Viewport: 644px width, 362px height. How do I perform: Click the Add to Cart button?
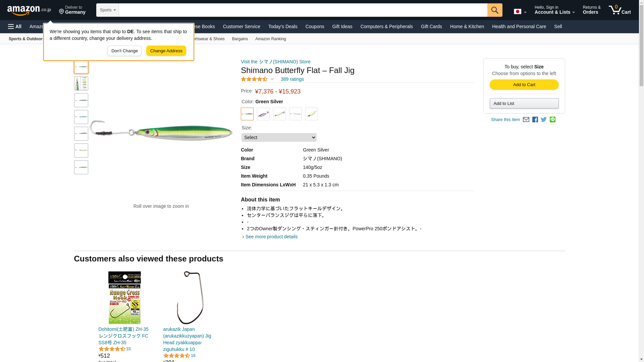(524, 84)
